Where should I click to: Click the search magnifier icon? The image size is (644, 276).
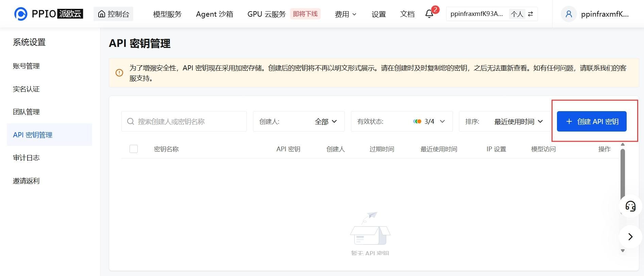click(131, 121)
